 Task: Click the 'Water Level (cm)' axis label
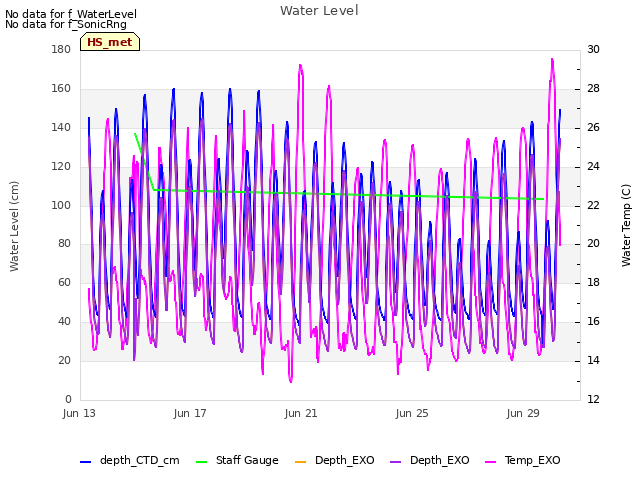point(14,227)
